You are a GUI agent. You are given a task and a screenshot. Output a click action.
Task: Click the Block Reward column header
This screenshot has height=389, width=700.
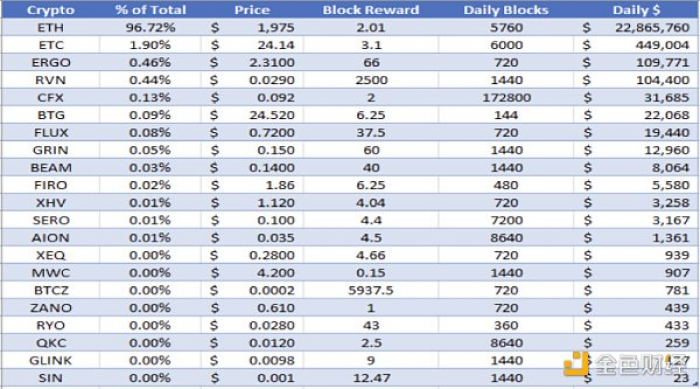pyautogui.click(x=371, y=10)
